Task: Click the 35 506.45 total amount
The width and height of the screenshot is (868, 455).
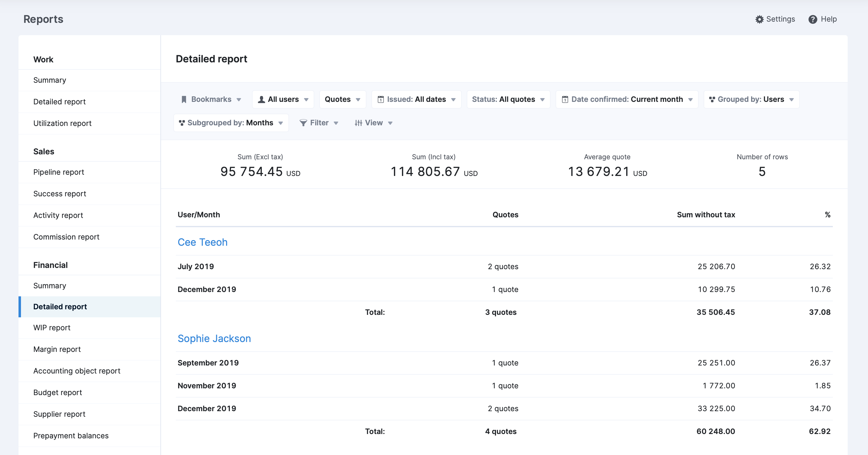Action: (716, 312)
